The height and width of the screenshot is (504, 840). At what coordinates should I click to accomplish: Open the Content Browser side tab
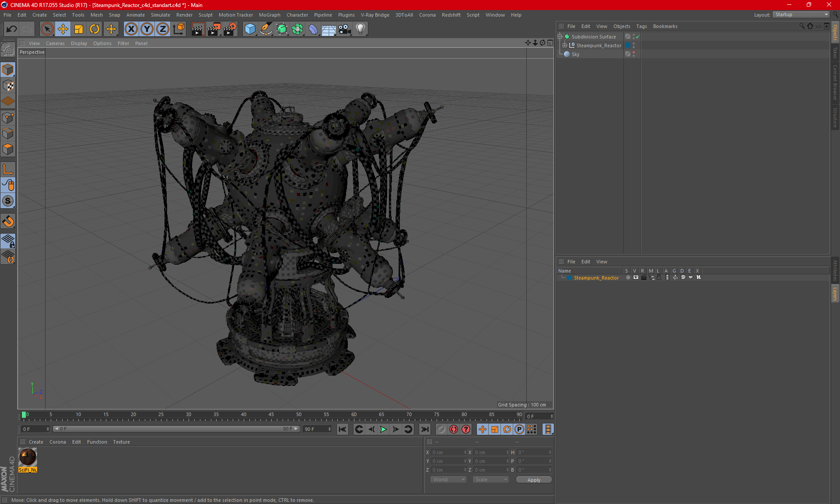[835, 82]
